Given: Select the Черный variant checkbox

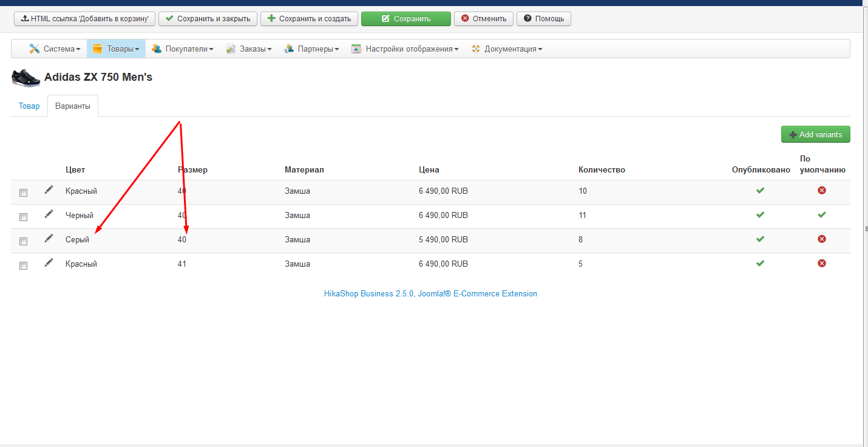Looking at the screenshot, I should (x=24, y=217).
